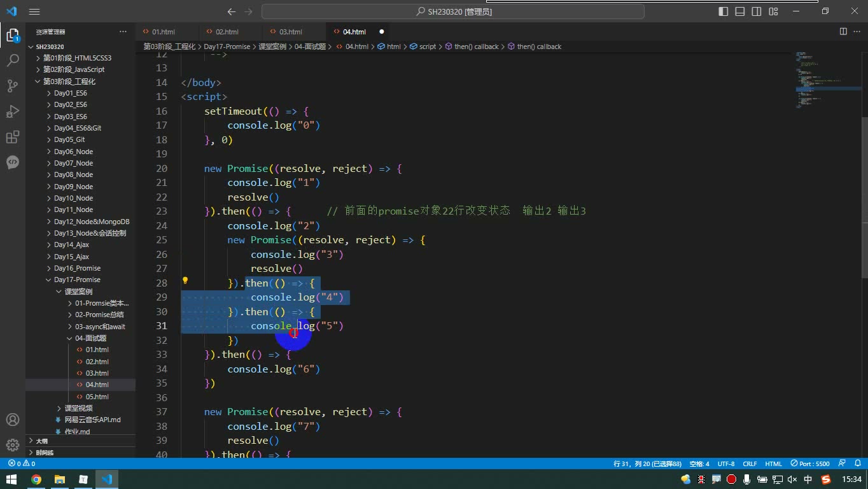Viewport: 868px width, 489px height.
Task: Open VS Code from the Windows taskbar
Action: [106, 479]
